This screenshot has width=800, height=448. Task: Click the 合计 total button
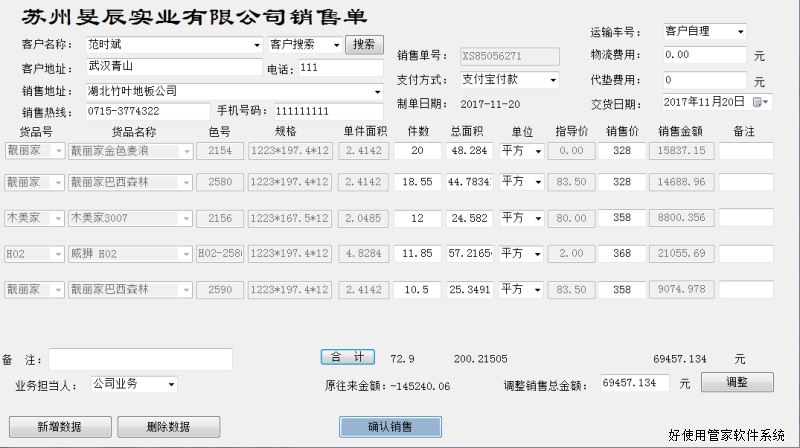click(x=347, y=357)
